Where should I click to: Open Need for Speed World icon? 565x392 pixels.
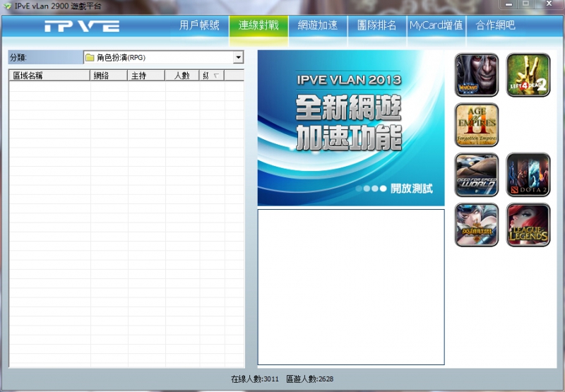pos(477,175)
